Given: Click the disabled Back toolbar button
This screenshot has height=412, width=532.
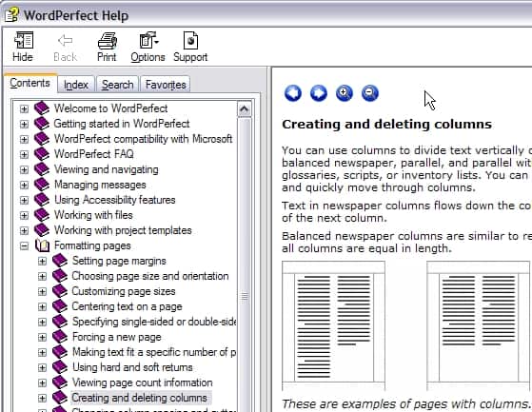Looking at the screenshot, I should pos(65,47).
